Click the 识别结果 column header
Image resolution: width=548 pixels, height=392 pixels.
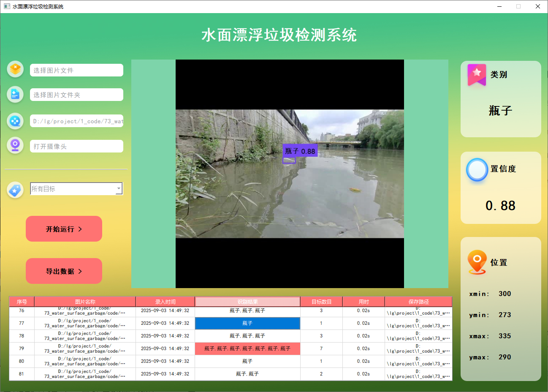click(247, 302)
